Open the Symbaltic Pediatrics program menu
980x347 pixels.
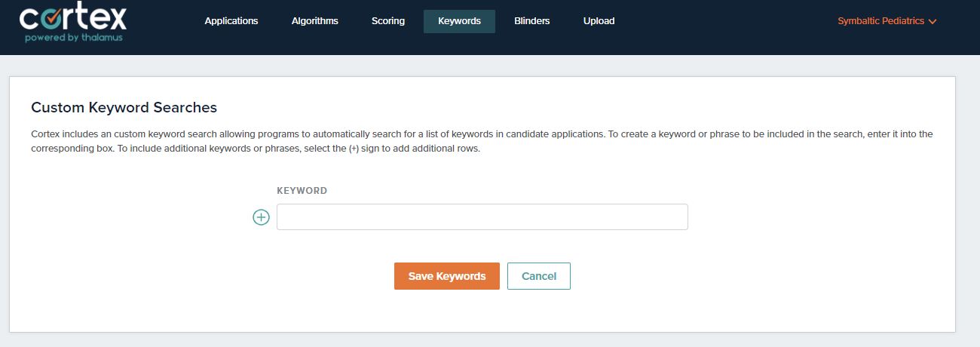tap(887, 21)
